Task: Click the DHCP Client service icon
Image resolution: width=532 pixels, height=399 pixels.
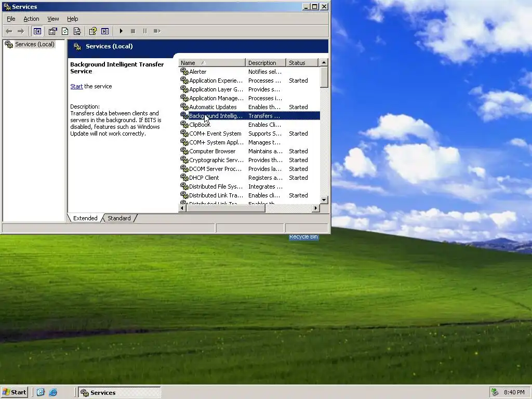Action: (184, 178)
